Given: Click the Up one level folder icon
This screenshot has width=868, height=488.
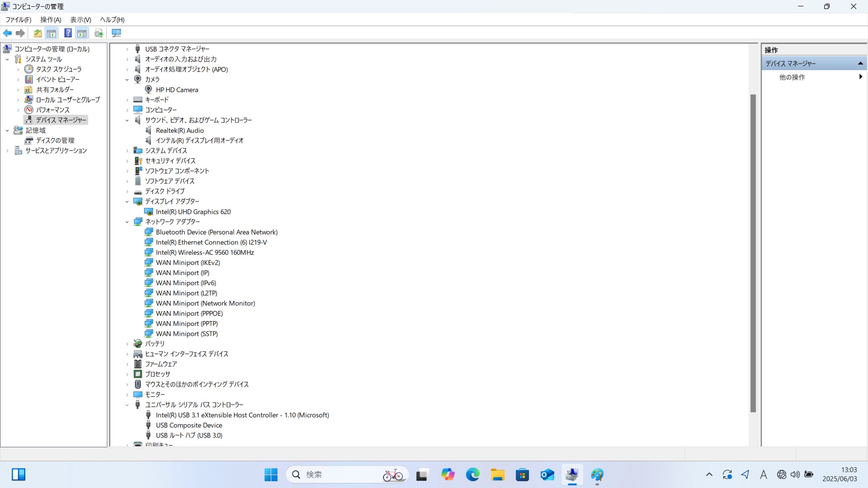Looking at the screenshot, I should 38,33.
